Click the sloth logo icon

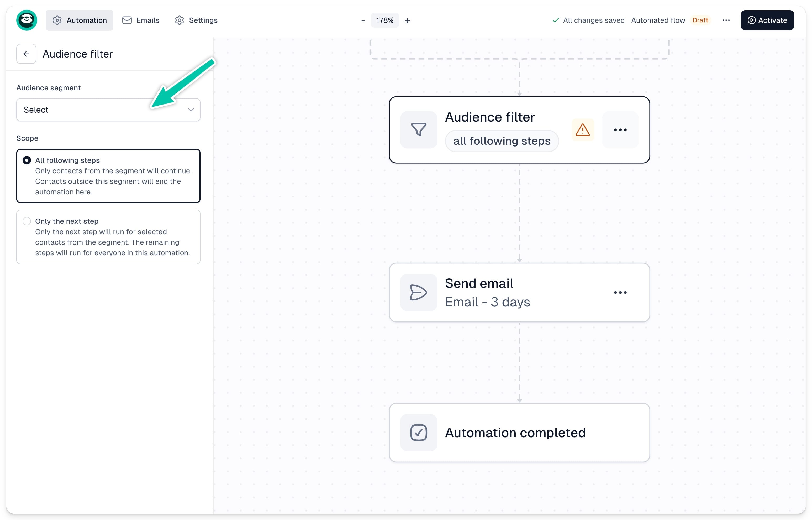tap(27, 20)
